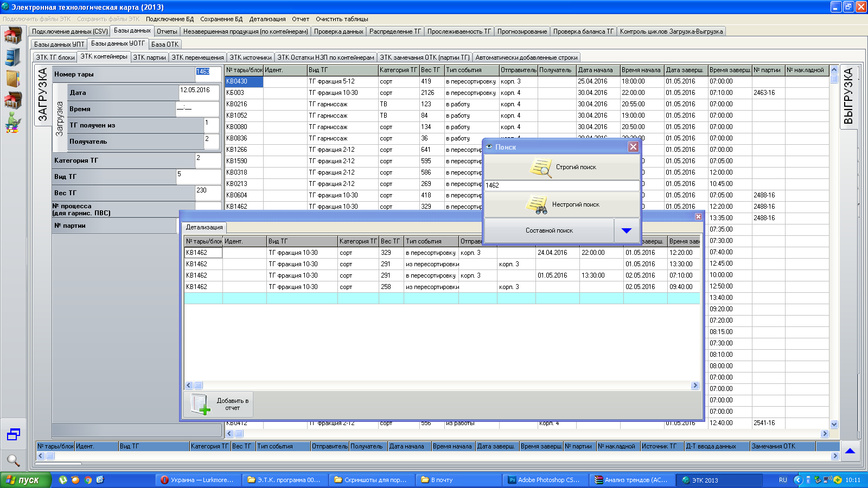The image size is (868, 488).
Task: Expand hidden tray icons arrow
Action: click(x=797, y=480)
